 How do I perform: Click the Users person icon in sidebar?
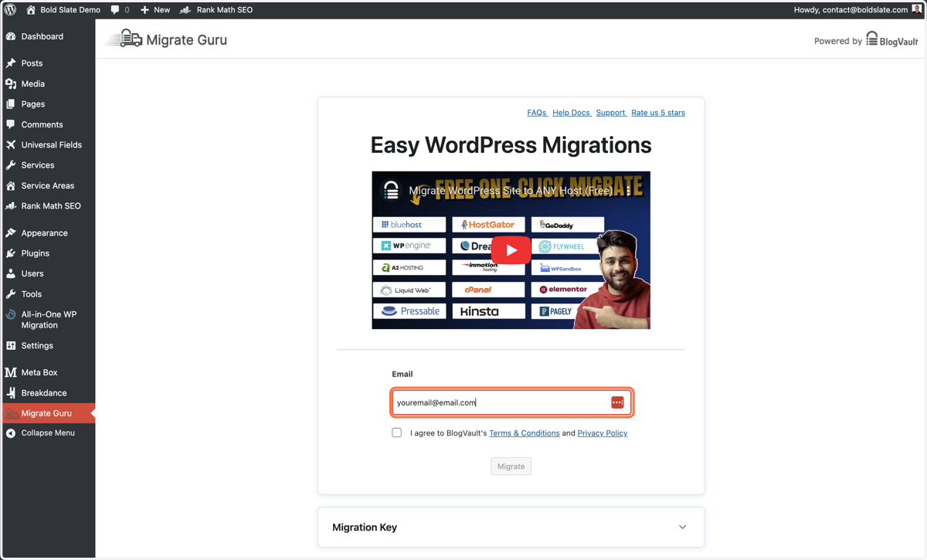pyautogui.click(x=11, y=273)
